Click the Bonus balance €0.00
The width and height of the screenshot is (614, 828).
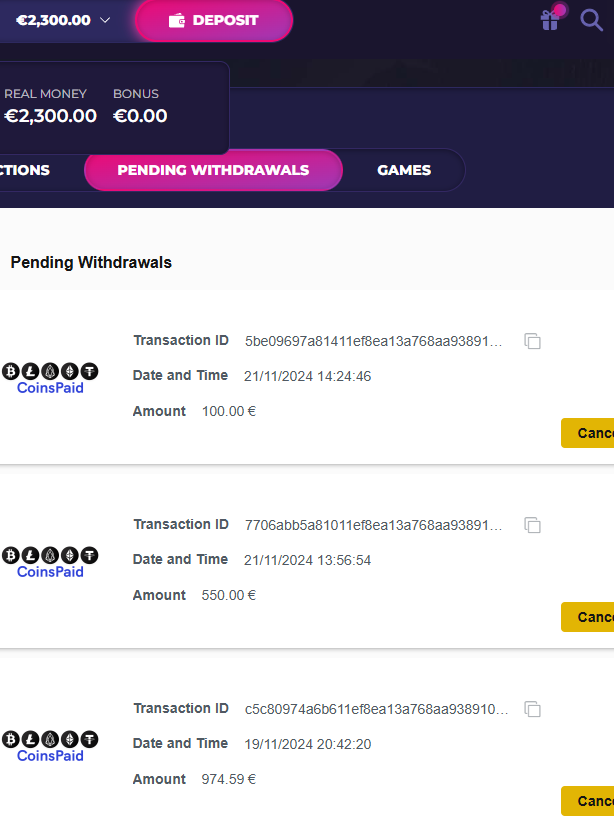pos(140,116)
